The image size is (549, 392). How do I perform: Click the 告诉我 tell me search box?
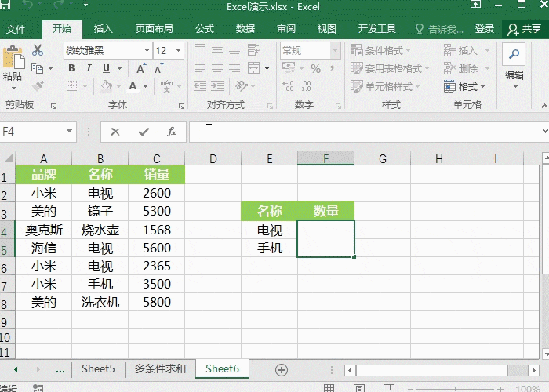pos(440,29)
